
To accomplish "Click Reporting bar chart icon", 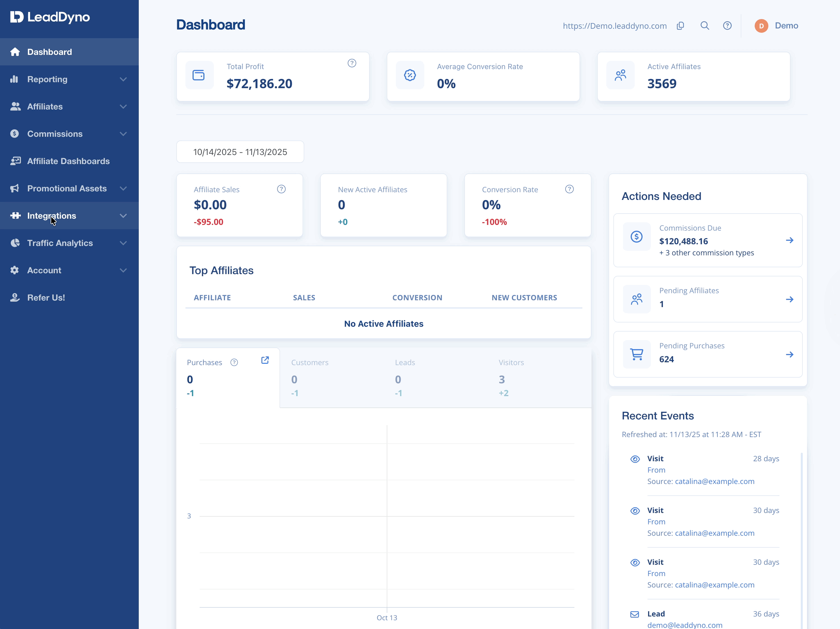I will click(x=15, y=79).
